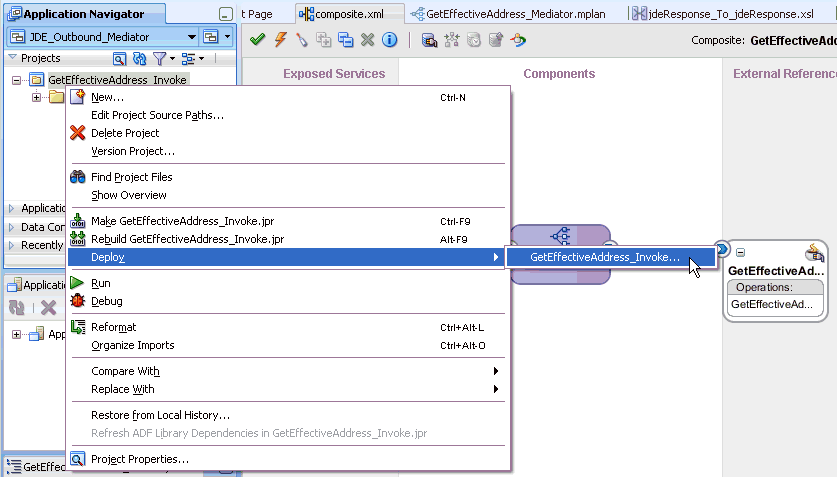
Task: Choose GetEffectiveAddress_Invoke... in Deploy submenu
Action: tap(605, 257)
